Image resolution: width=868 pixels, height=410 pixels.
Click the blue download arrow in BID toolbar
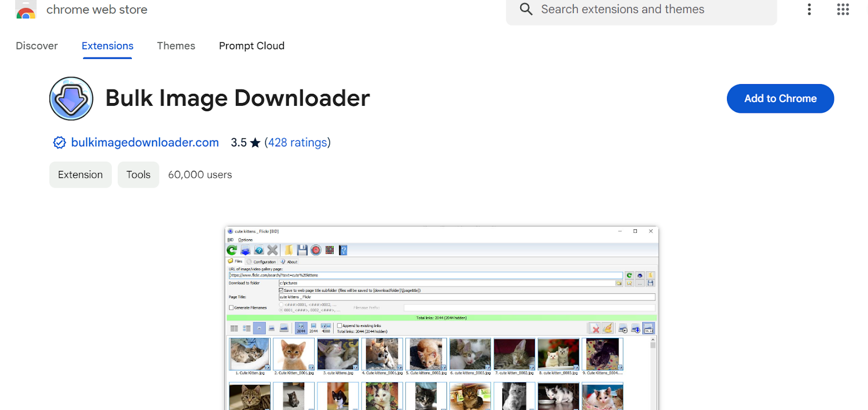245,250
